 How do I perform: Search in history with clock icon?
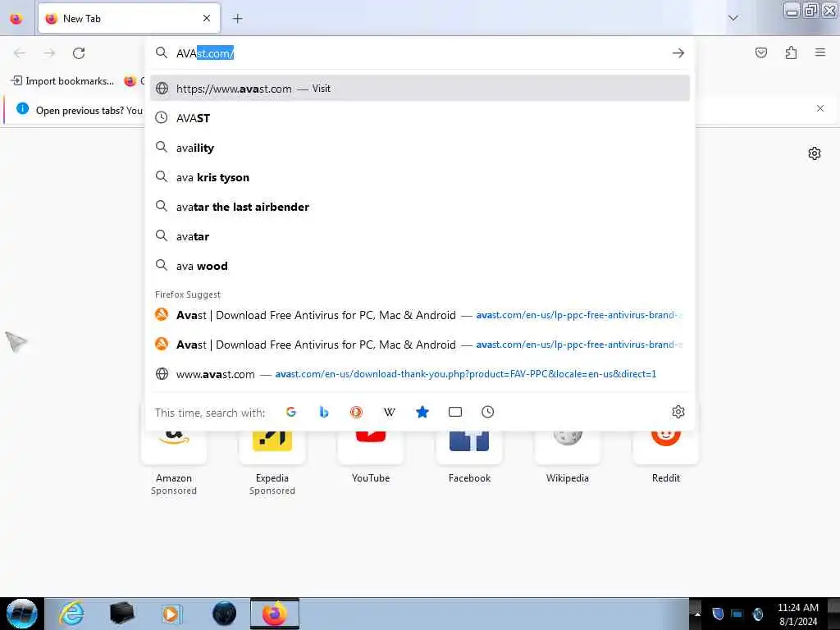[x=487, y=412]
